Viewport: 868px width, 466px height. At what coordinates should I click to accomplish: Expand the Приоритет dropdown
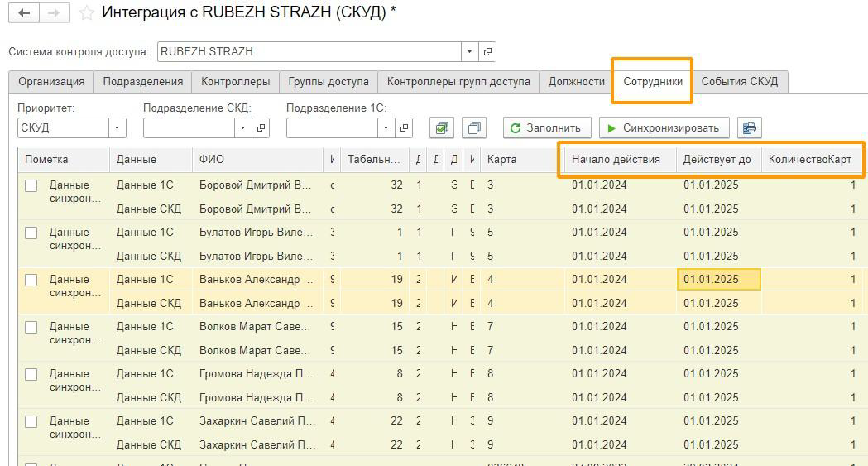pyautogui.click(x=117, y=127)
